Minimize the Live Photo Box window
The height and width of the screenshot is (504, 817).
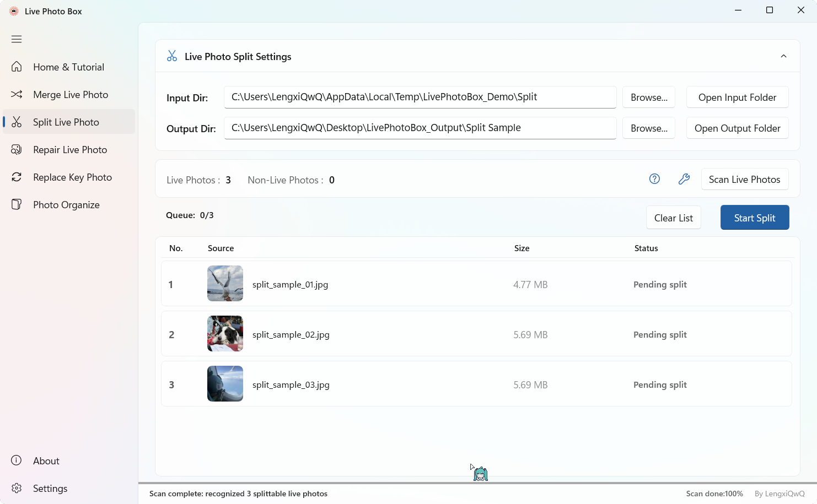click(x=738, y=10)
